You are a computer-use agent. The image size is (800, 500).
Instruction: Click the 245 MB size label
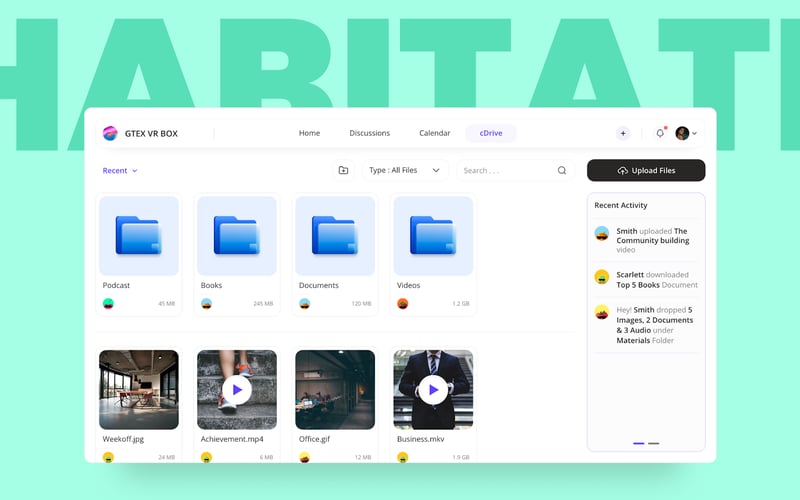pos(263,304)
